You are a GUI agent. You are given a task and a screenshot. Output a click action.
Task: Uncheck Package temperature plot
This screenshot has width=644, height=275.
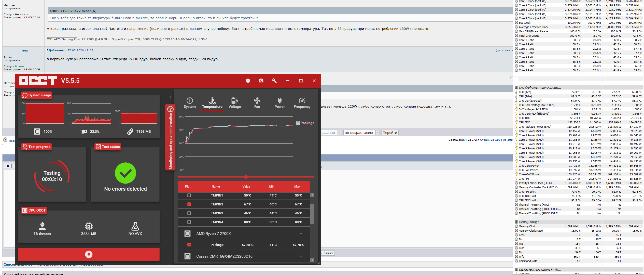189,245
